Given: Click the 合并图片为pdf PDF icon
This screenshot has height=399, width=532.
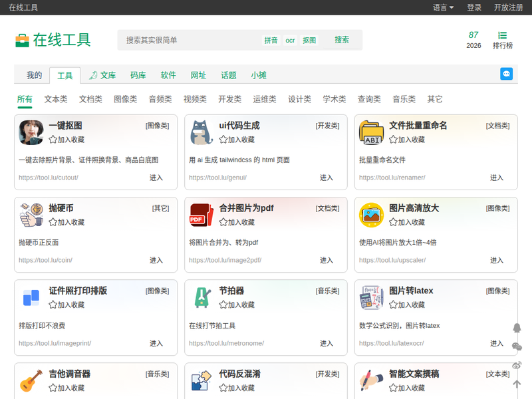Looking at the screenshot, I should 201,215.
